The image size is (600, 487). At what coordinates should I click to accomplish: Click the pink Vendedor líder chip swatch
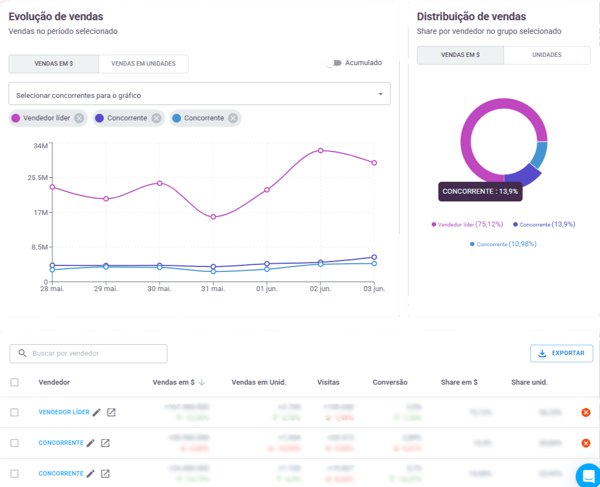[x=16, y=118]
